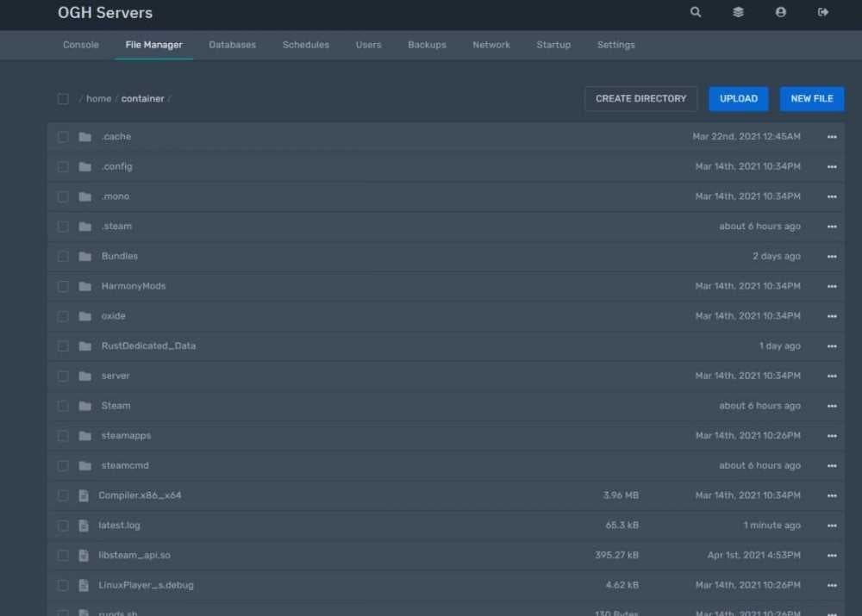The height and width of the screenshot is (616, 862).
Task: Click the file icon beside libsteam_api.so
Action: pos(84,556)
